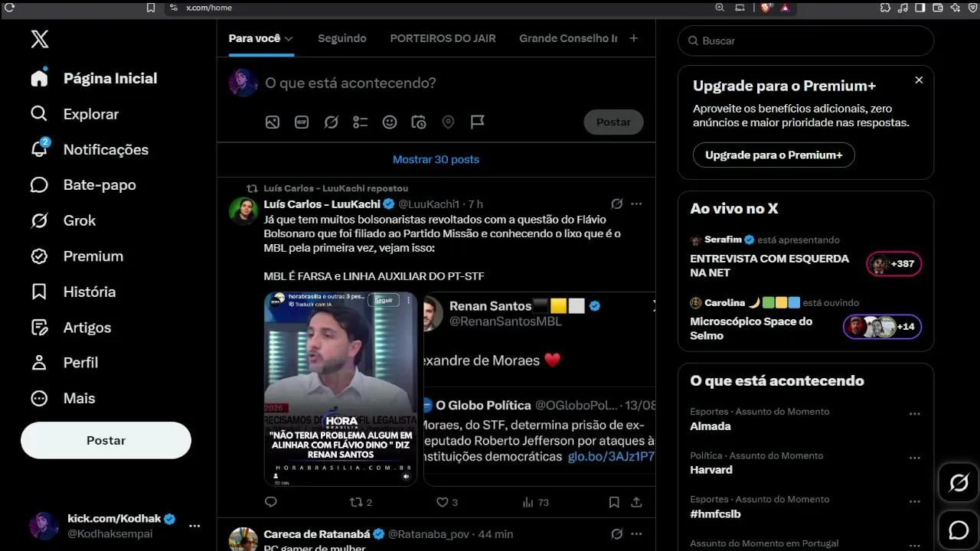The width and height of the screenshot is (980, 551).
Task: Open the browser zoom control icon
Action: pyautogui.click(x=720, y=8)
